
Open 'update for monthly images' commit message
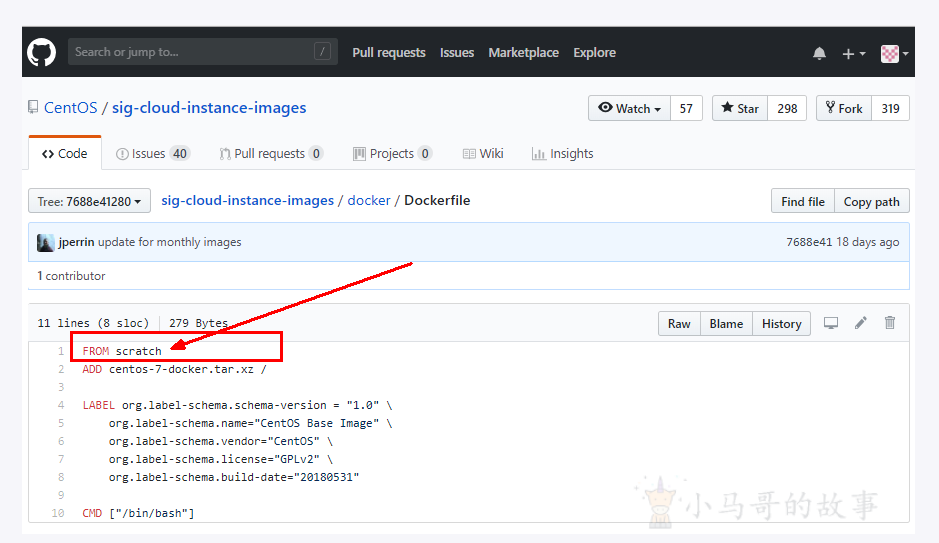(x=169, y=242)
